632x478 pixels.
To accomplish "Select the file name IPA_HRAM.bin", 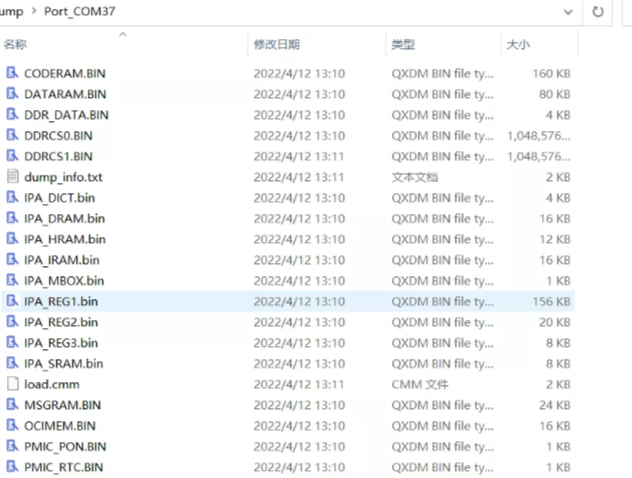I will tap(65, 239).
